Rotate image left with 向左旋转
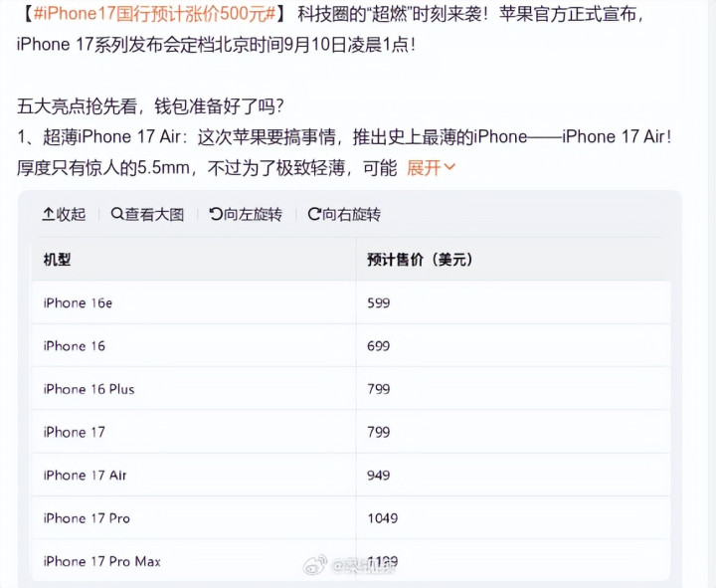 246,214
